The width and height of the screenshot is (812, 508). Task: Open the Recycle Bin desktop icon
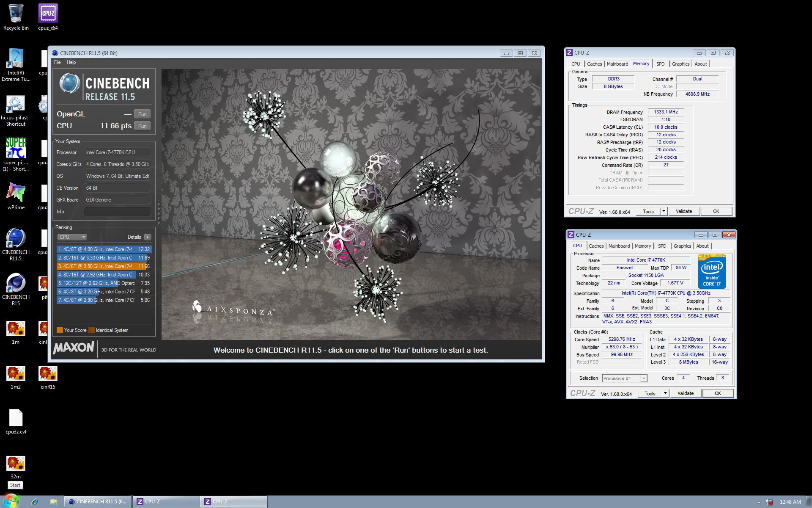tap(16, 17)
